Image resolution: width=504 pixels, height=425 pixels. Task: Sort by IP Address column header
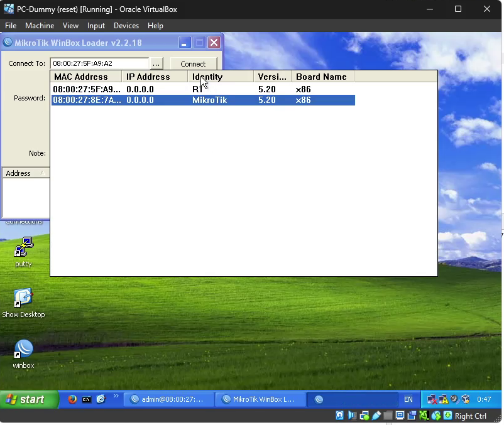155,77
